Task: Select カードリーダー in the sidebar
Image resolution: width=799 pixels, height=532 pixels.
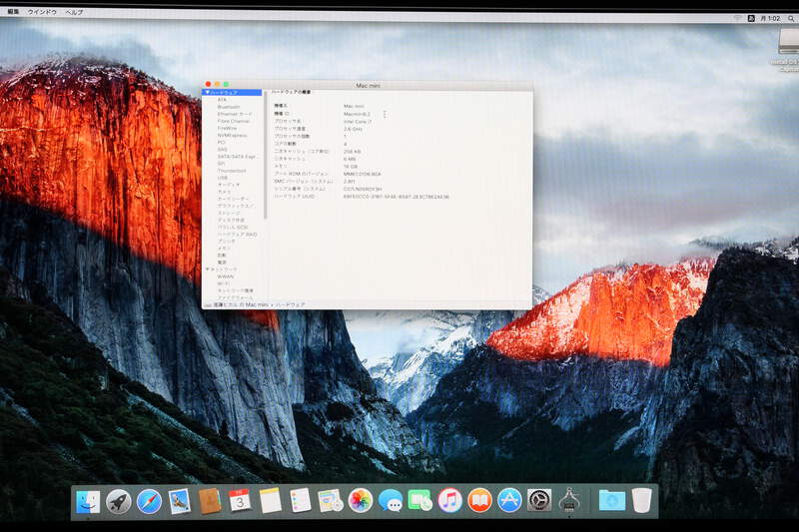Action: [x=233, y=199]
